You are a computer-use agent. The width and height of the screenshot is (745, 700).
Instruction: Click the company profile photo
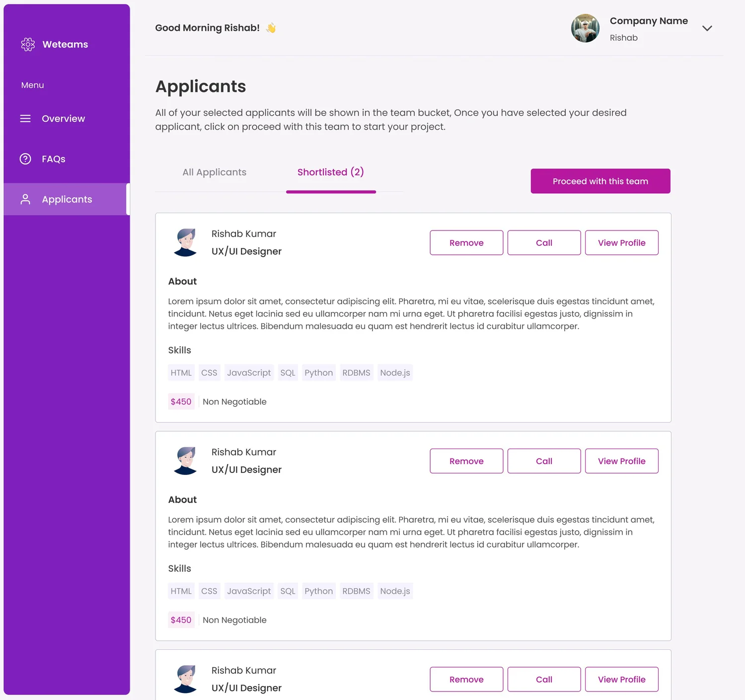[585, 28]
